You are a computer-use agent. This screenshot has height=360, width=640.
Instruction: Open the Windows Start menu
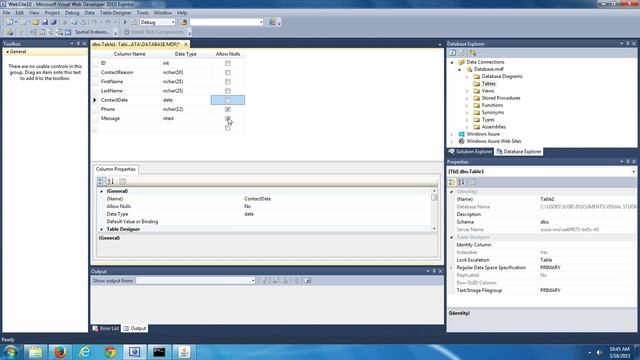click(x=11, y=352)
